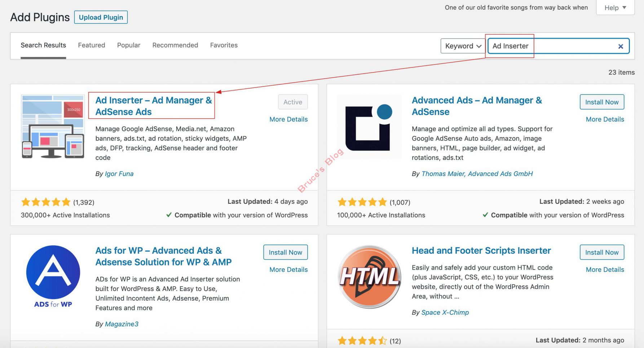644x348 pixels.
Task: Switch to Search Results tab
Action: 43,45
